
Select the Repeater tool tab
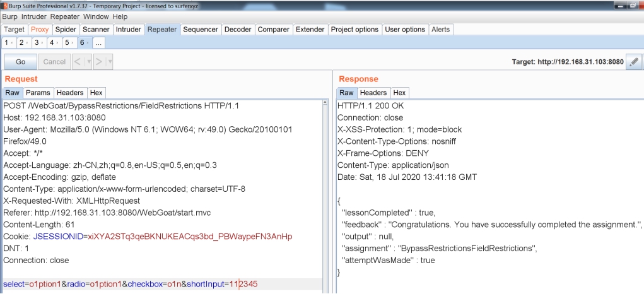point(162,30)
